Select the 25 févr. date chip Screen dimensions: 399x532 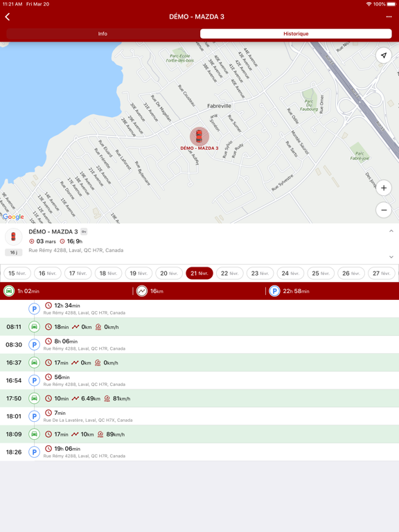321,273
